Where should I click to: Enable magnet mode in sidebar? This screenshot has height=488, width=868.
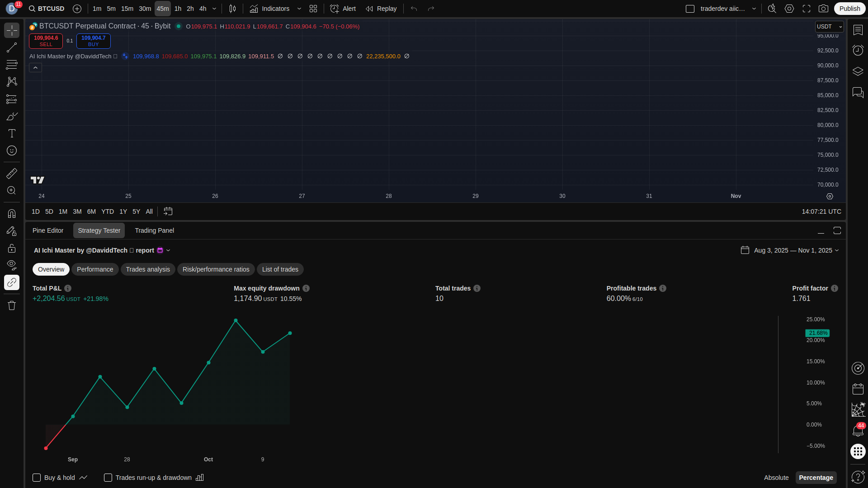pyautogui.click(x=12, y=214)
